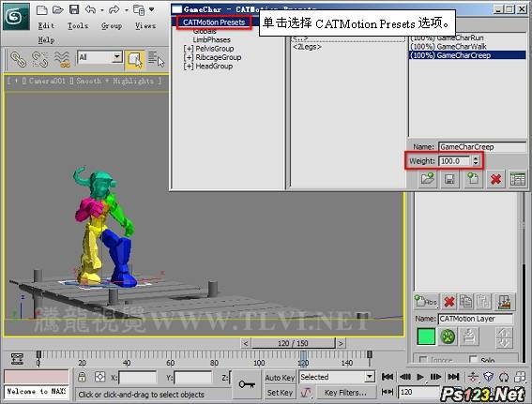The width and height of the screenshot is (532, 404).
Task: Open the 3ds Max application menu logo
Action: point(16,17)
